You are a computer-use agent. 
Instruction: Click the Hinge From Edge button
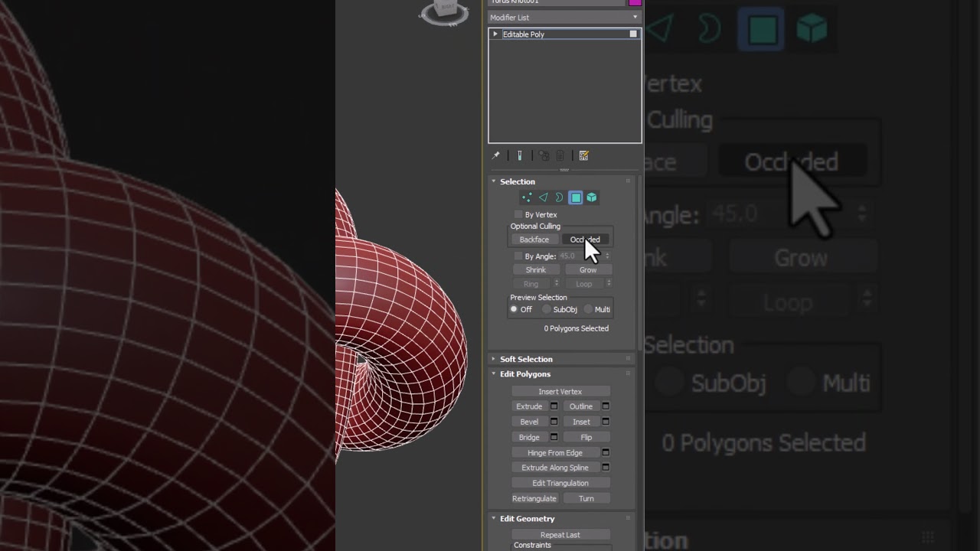(555, 452)
